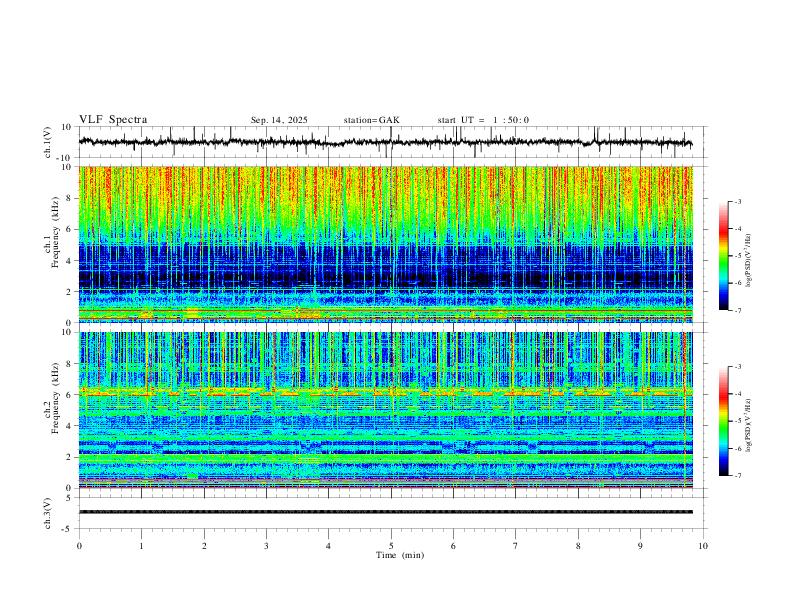Click the '-7' label on upper colorbar
The width and height of the screenshot is (792, 612).
click(737, 311)
